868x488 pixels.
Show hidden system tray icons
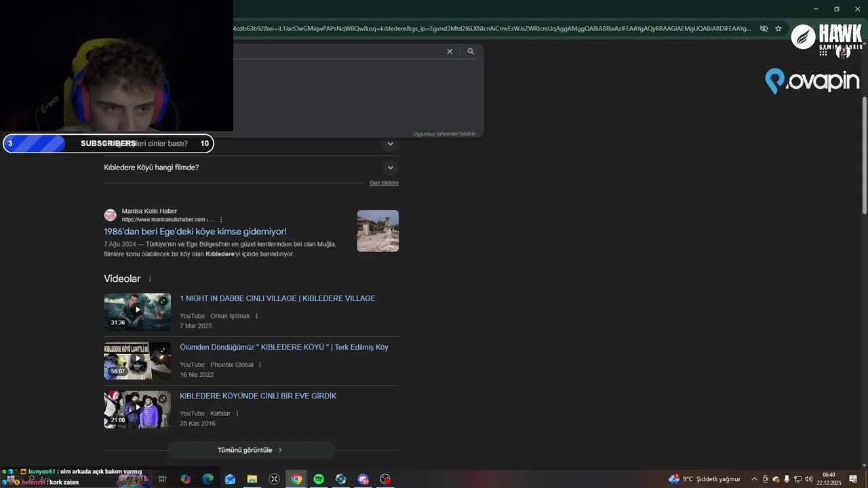pos(754,479)
